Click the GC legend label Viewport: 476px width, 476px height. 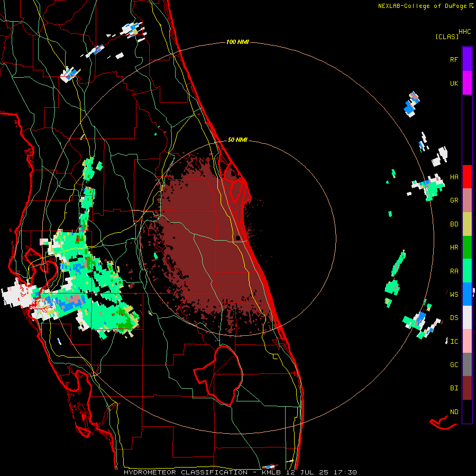click(454, 364)
